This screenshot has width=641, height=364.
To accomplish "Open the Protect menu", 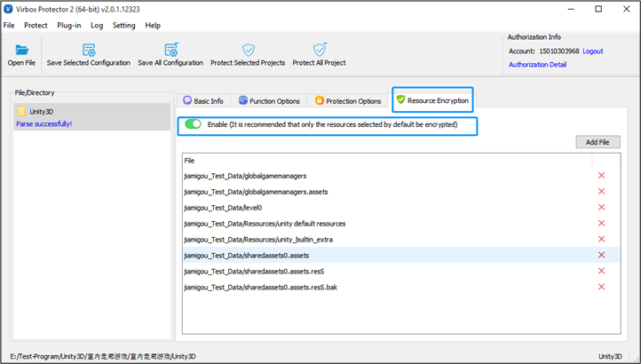I will pyautogui.click(x=36, y=26).
